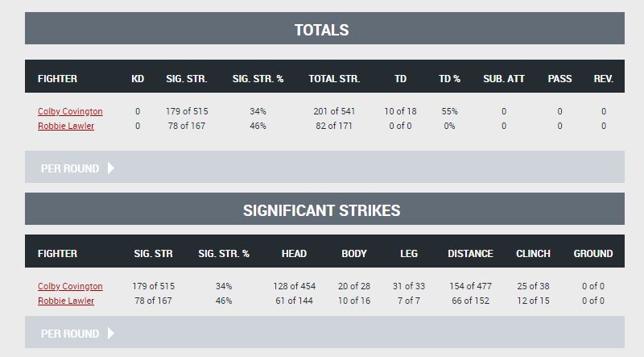This screenshot has width=644, height=357.
Task: Click the GROUND column header
Action: tap(593, 253)
